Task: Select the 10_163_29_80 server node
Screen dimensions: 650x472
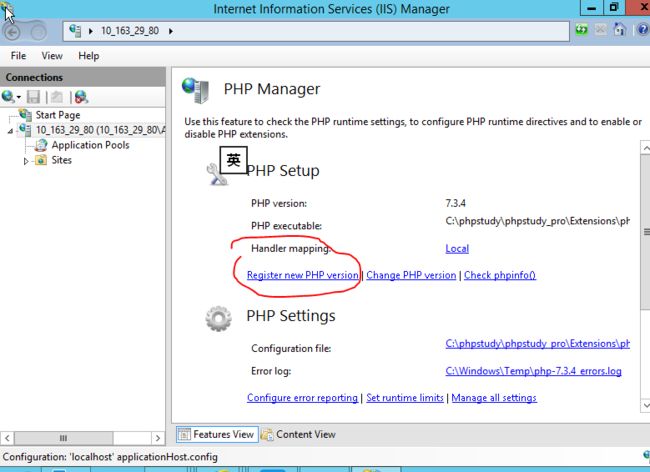Action: point(100,130)
